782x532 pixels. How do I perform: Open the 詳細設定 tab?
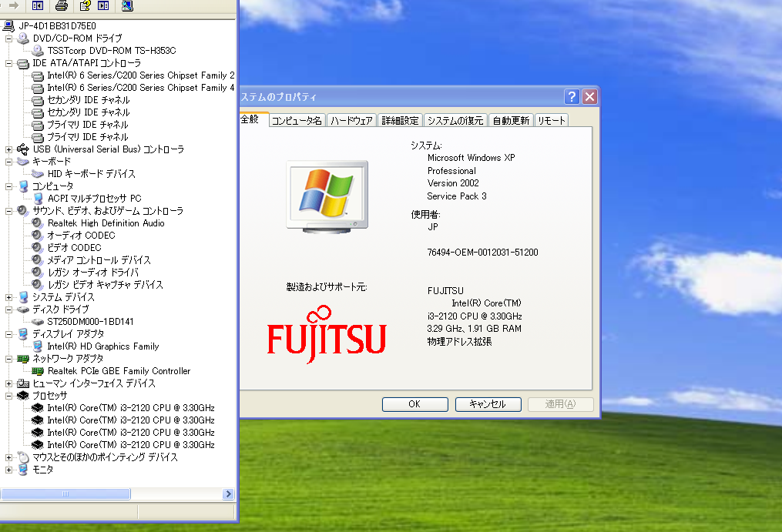(x=401, y=120)
